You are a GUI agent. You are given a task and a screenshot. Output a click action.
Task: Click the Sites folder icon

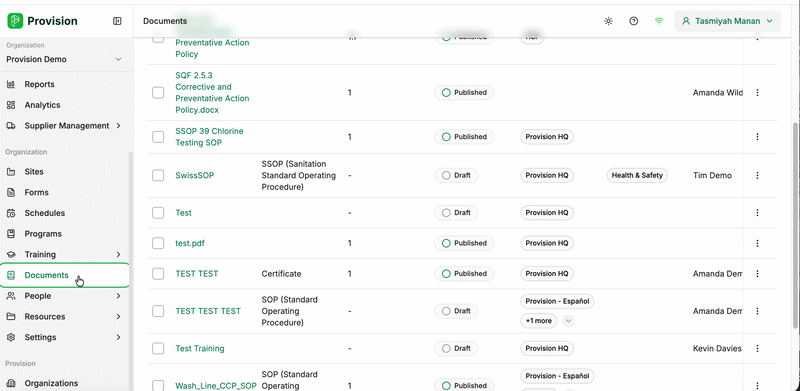[11, 172]
